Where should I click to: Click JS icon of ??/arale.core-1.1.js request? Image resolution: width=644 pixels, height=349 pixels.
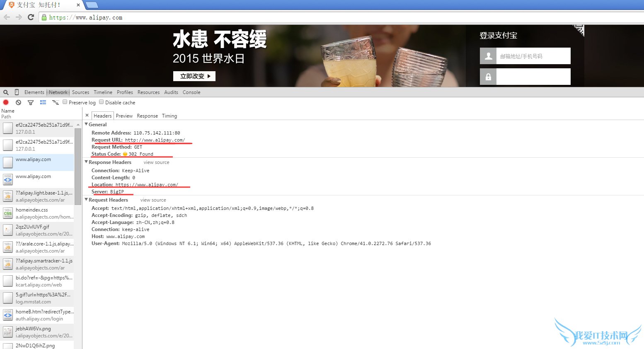[x=8, y=247]
